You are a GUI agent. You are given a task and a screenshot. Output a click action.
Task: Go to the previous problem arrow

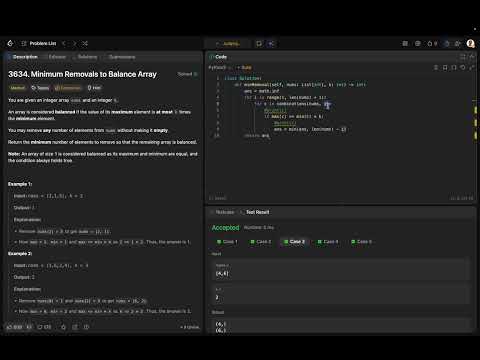(x=64, y=43)
